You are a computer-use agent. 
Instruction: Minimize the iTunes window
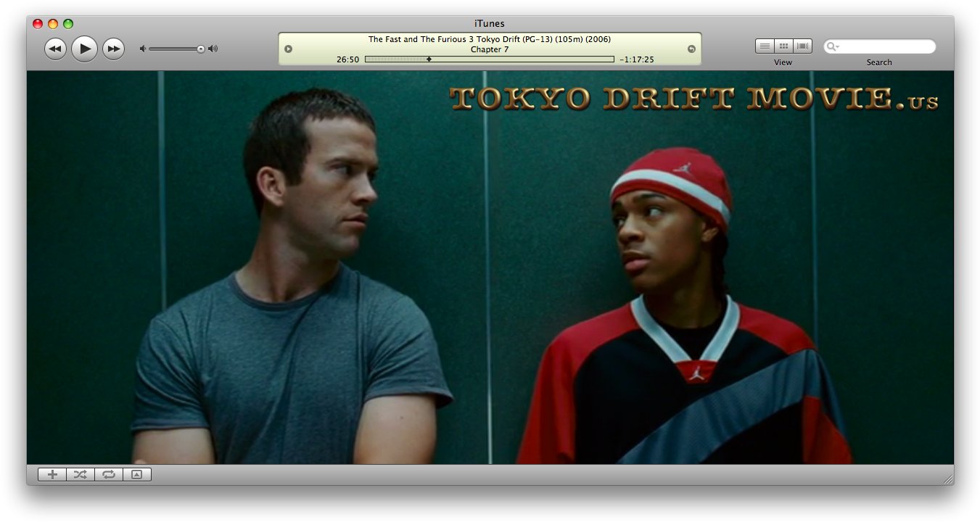[x=53, y=24]
